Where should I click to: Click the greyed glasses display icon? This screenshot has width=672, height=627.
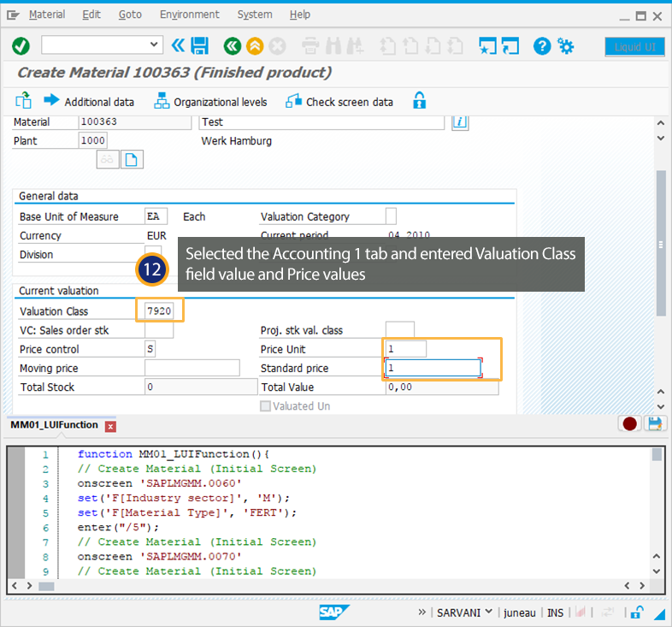tap(107, 160)
